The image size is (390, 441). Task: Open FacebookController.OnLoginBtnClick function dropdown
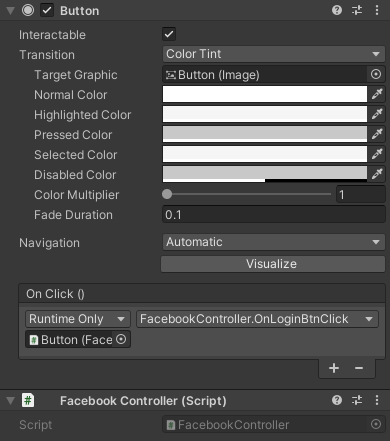(x=257, y=319)
